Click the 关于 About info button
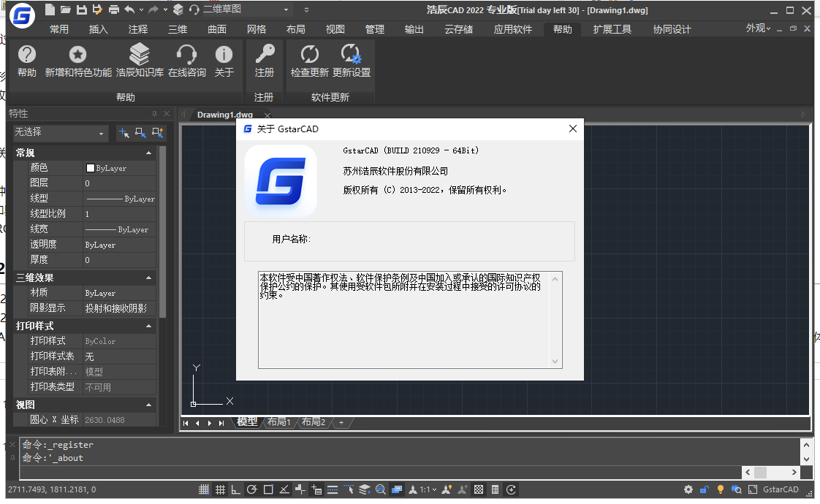820x504 pixels. coord(224,61)
